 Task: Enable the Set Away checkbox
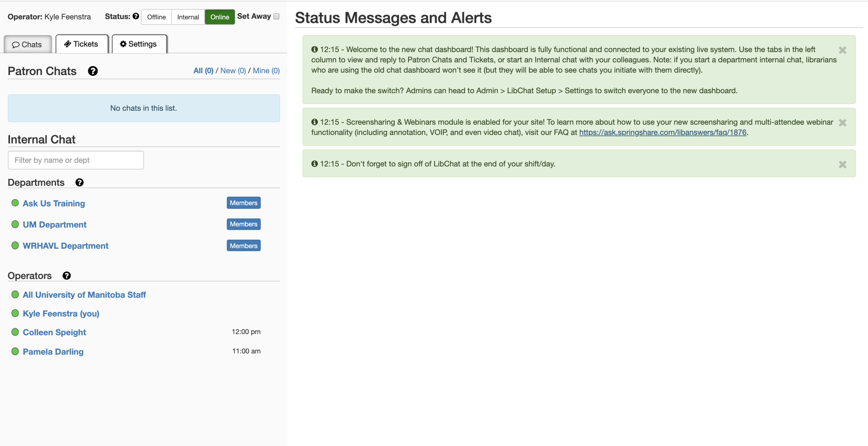tap(276, 16)
